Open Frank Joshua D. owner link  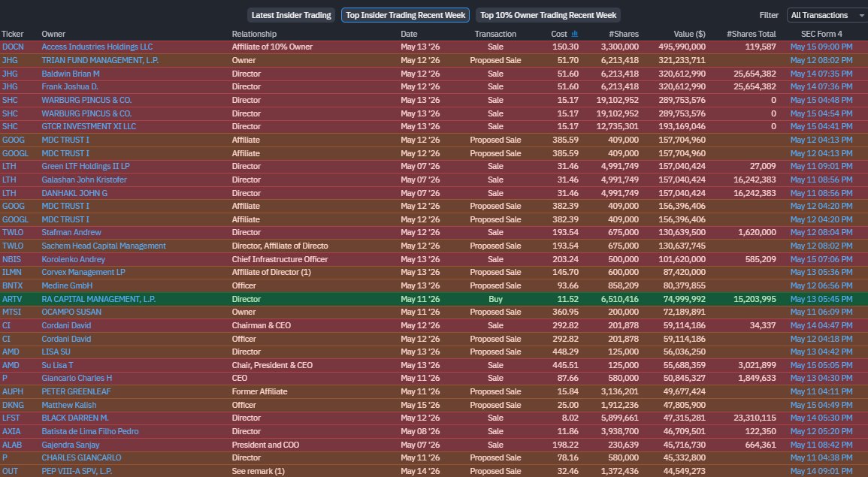pos(70,87)
